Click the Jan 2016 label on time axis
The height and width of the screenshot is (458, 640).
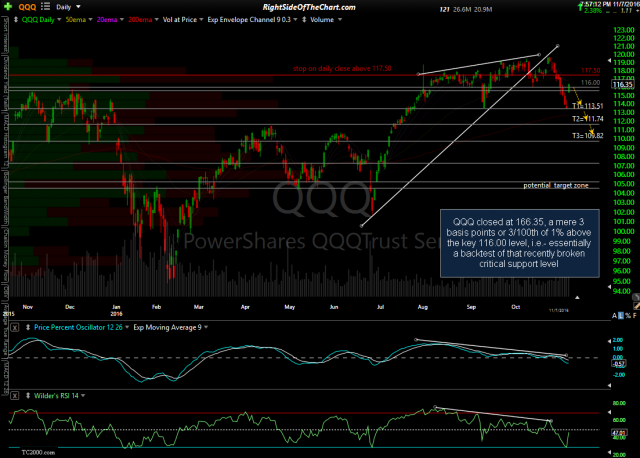(x=116, y=310)
